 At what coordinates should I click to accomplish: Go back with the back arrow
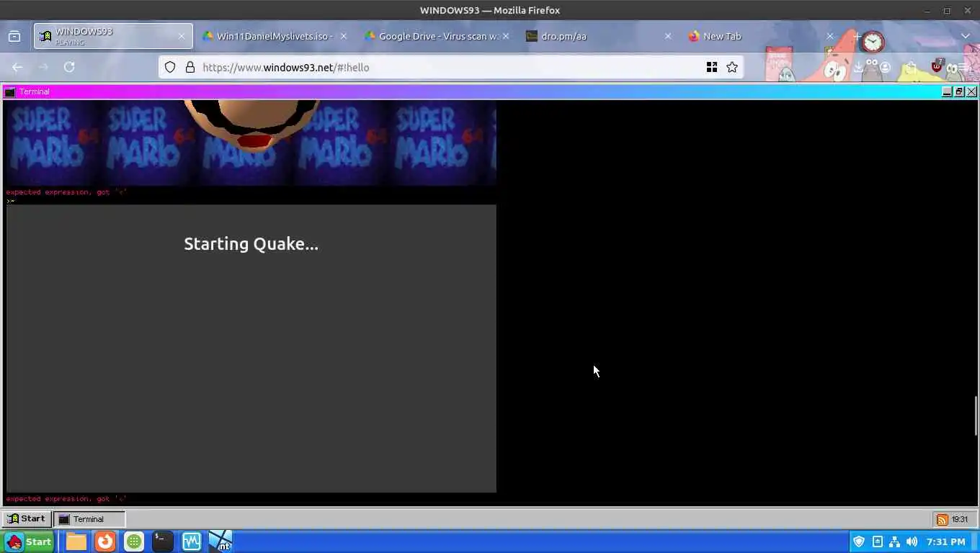pyautogui.click(x=17, y=67)
